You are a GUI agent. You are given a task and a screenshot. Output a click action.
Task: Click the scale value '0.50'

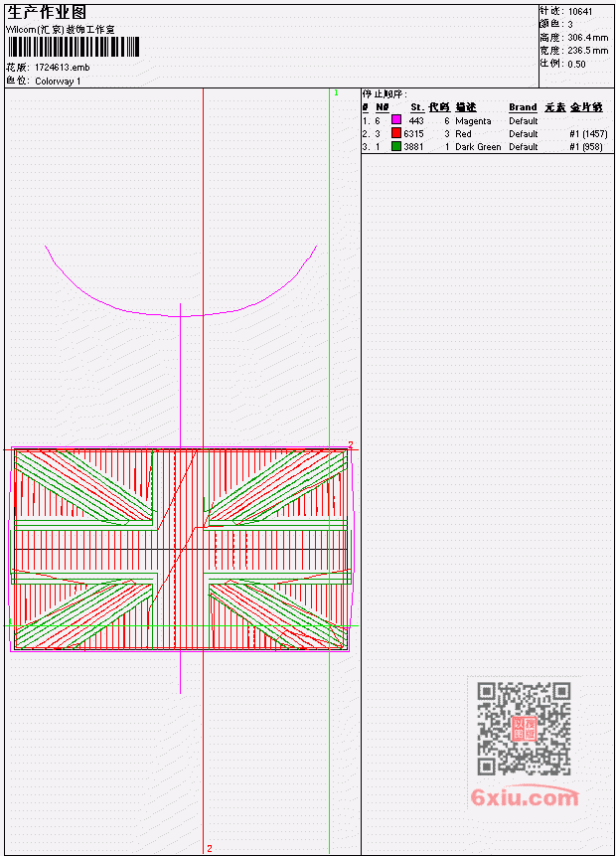pos(576,64)
